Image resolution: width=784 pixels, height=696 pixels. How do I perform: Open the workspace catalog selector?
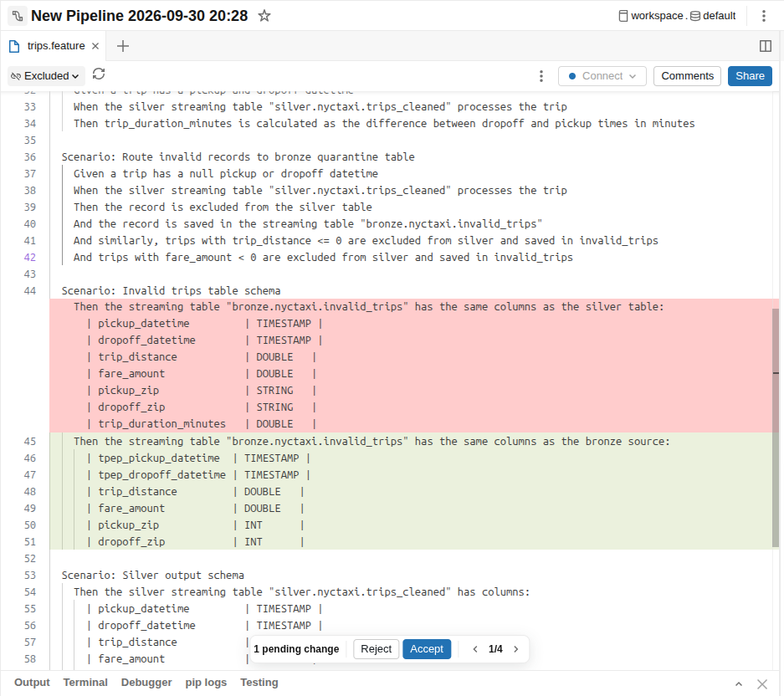pos(650,16)
